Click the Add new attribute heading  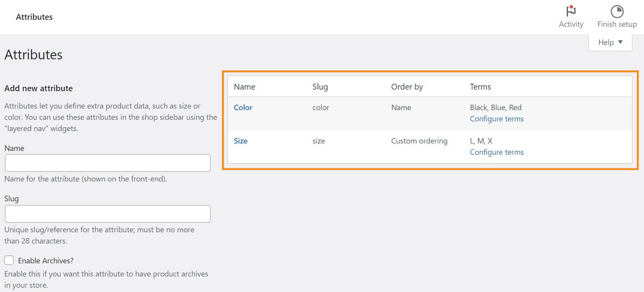tap(38, 88)
